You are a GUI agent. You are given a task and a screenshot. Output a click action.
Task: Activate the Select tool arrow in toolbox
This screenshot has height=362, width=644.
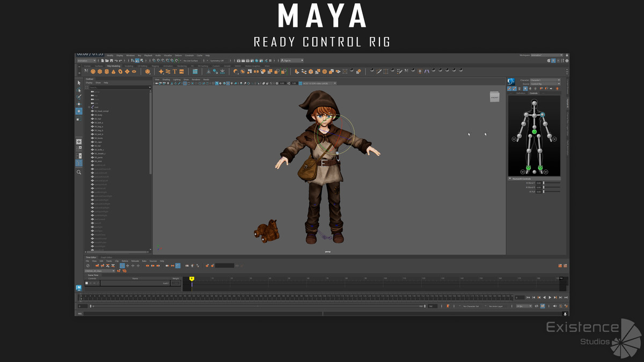click(x=79, y=83)
